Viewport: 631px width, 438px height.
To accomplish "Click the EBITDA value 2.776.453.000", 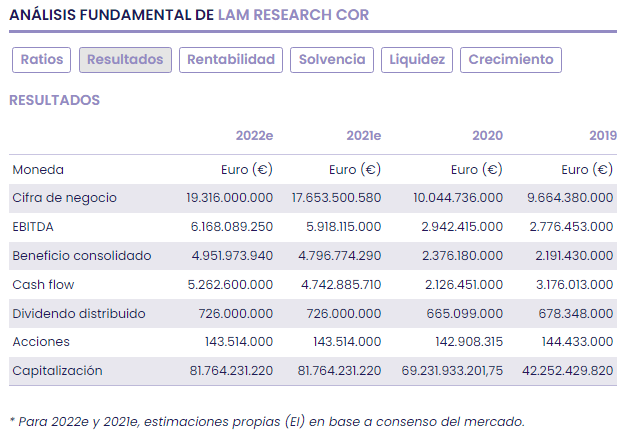I will (x=571, y=227).
